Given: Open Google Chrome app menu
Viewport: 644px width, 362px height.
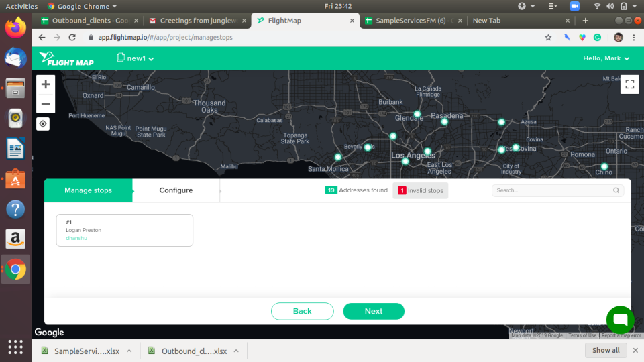Looking at the screenshot, I should pyautogui.click(x=82, y=6).
